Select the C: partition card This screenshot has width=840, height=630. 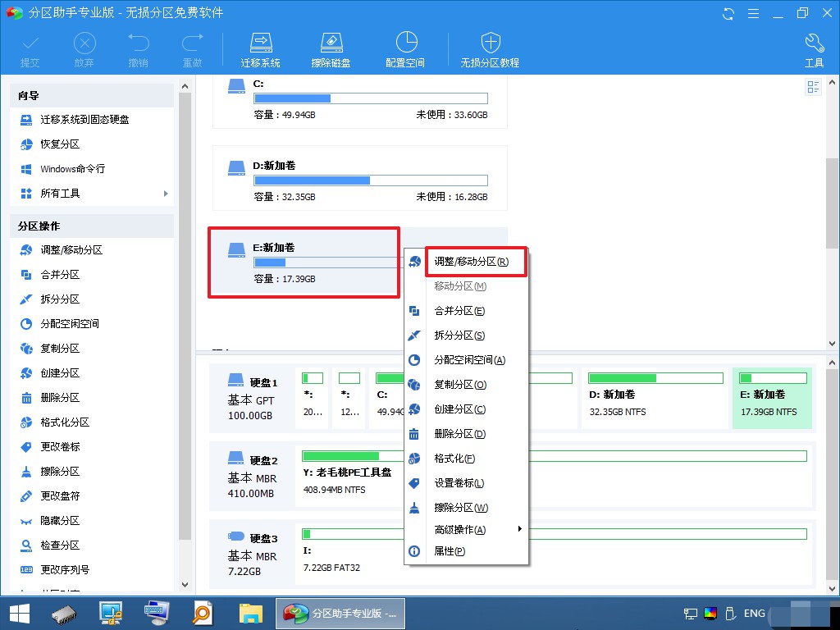click(x=360, y=101)
